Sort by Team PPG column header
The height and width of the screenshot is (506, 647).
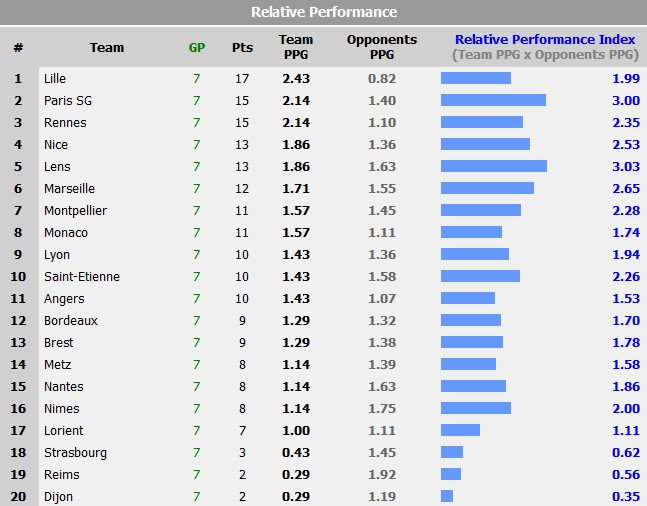pyautogui.click(x=296, y=47)
